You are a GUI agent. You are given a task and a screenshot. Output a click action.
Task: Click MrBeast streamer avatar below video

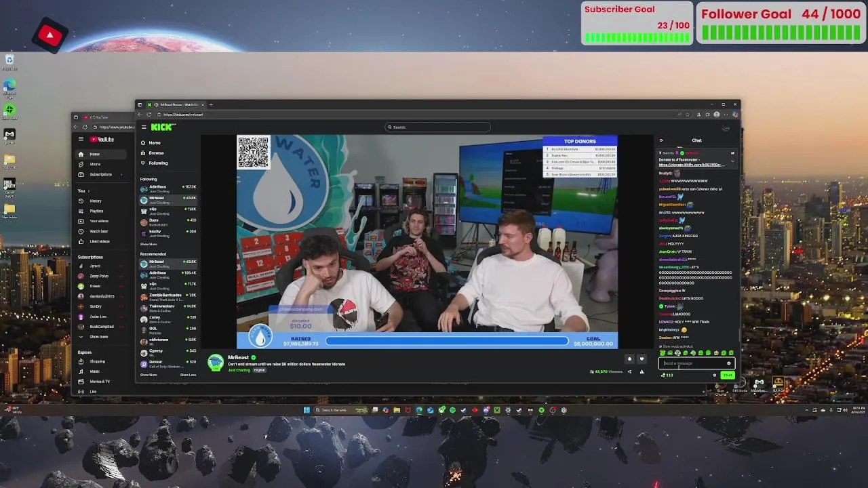pos(216,363)
